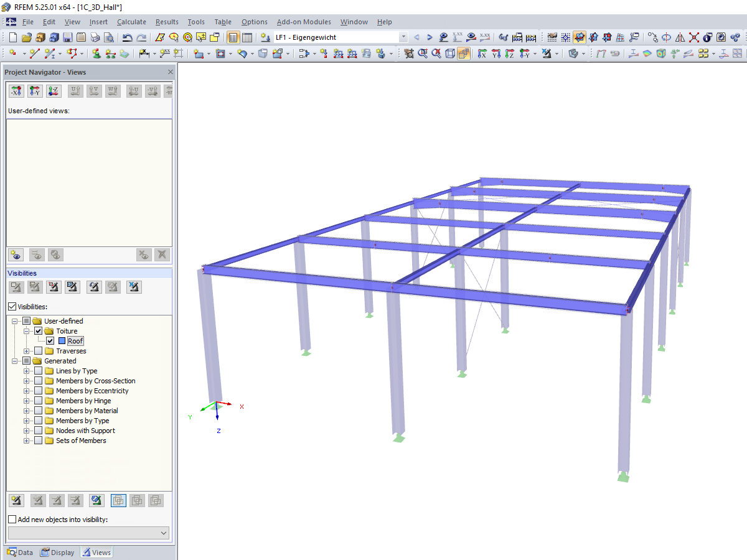This screenshot has width=747, height=560.
Task: Click the -Y view button in navigator
Action: click(35, 91)
